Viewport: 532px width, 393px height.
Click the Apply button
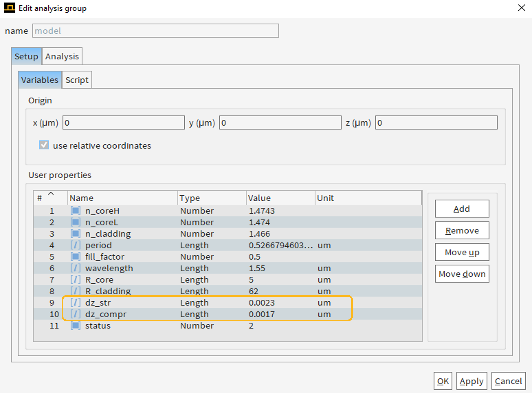(472, 381)
